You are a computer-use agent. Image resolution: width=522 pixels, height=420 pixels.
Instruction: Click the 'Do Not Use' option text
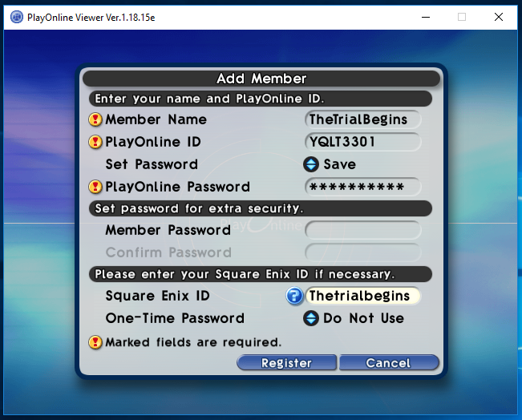click(x=363, y=318)
